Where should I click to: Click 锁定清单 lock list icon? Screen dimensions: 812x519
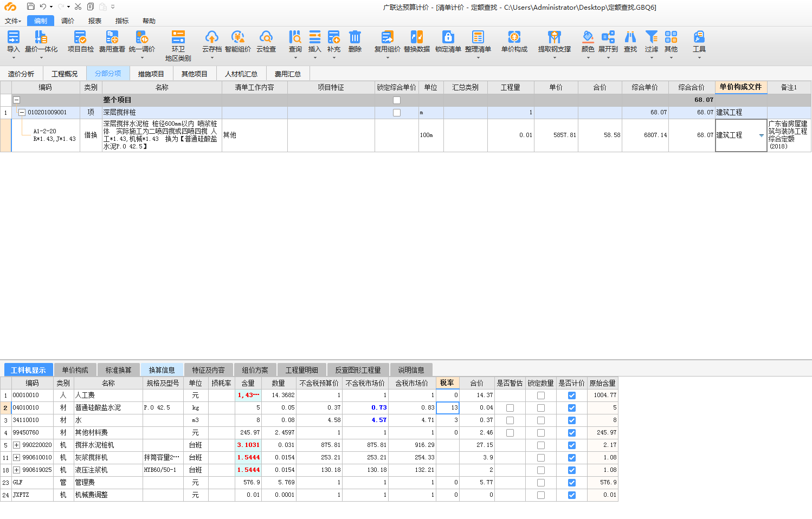448,37
